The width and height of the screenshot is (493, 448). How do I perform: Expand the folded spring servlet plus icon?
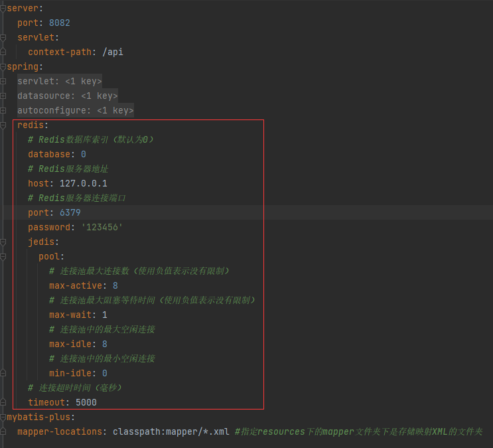click(x=3, y=82)
